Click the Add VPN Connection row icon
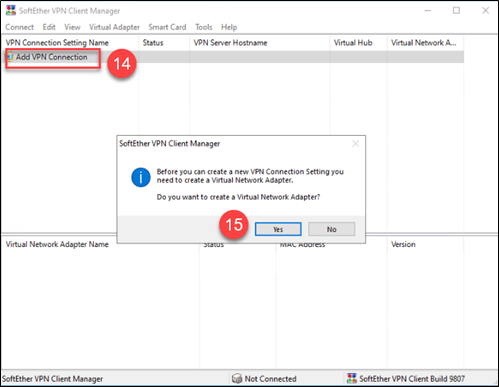 coord(10,57)
